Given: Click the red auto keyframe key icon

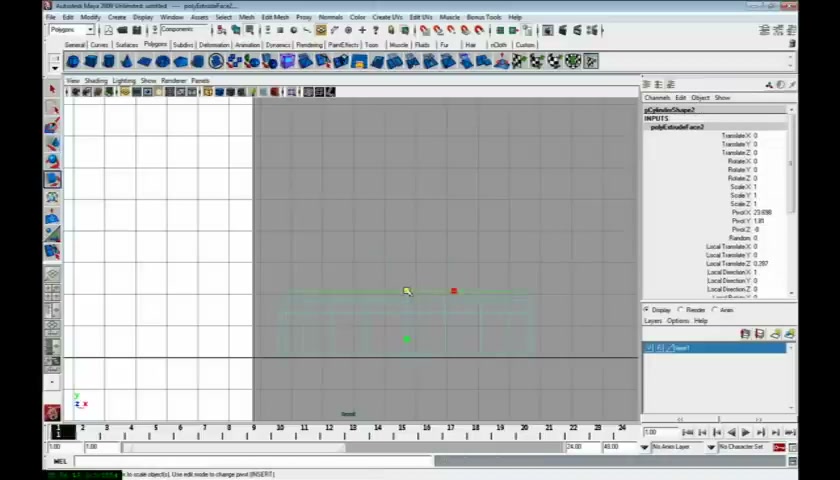Looking at the screenshot, I should [779, 447].
